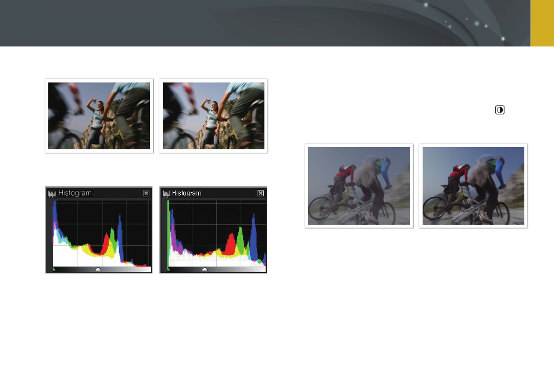Open the right photo of woman between cyclists
This screenshot has height=392, width=554.
213,116
